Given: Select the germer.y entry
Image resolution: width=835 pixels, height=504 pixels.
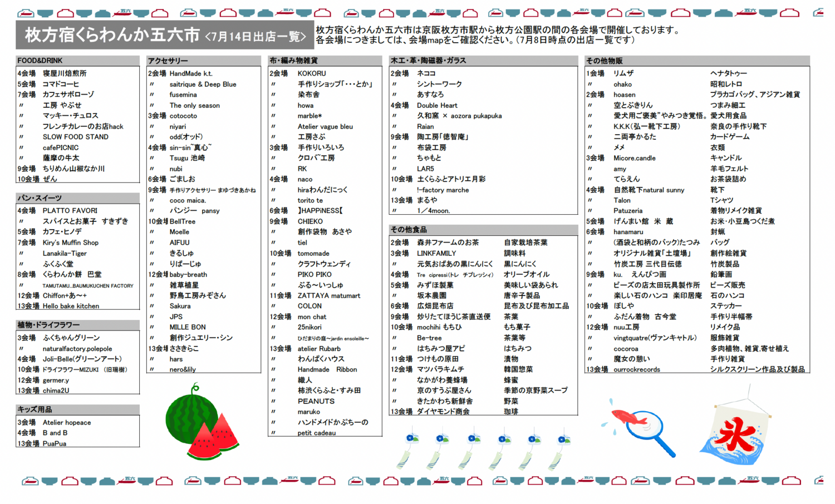Looking at the screenshot, I should click(56, 380).
